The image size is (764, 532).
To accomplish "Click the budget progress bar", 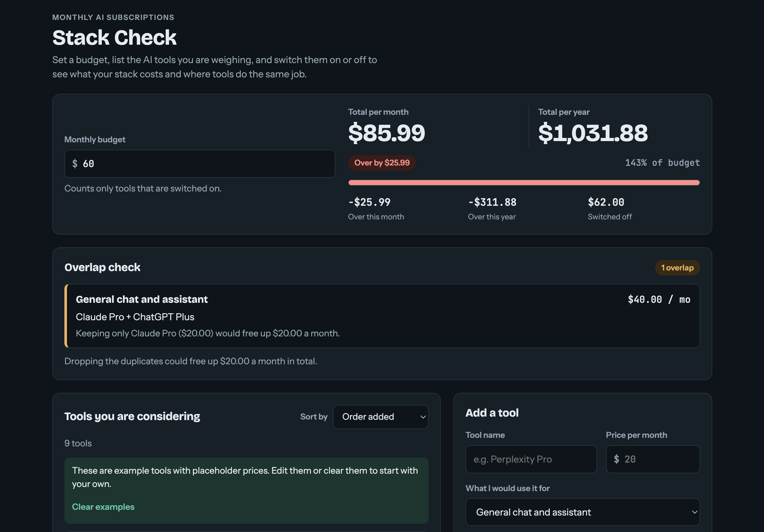I will click(x=524, y=183).
